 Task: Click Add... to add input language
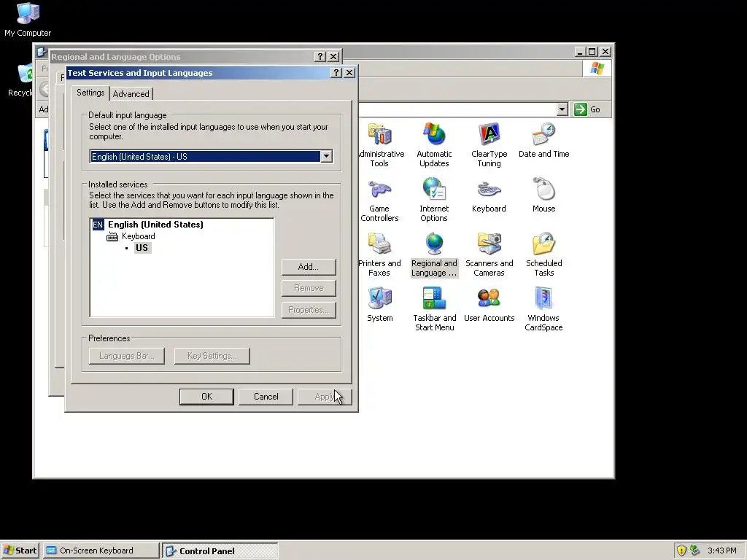pyautogui.click(x=309, y=267)
